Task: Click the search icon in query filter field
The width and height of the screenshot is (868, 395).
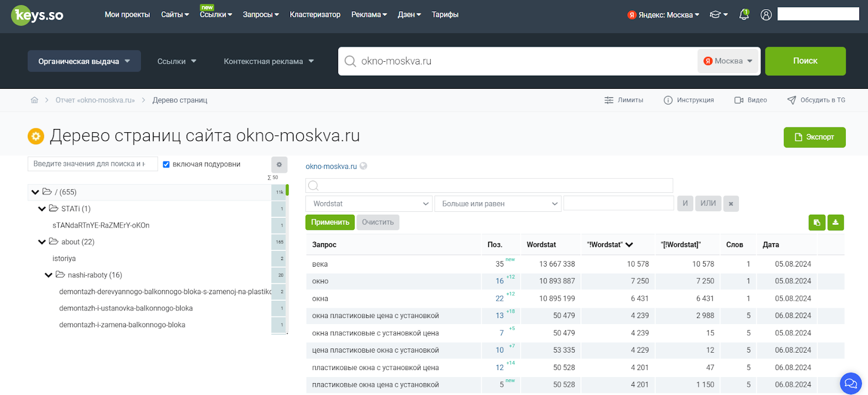Action: coord(313,186)
